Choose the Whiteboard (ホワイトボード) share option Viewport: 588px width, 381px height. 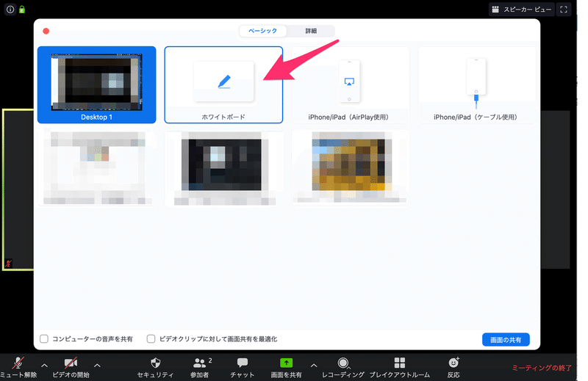223,84
